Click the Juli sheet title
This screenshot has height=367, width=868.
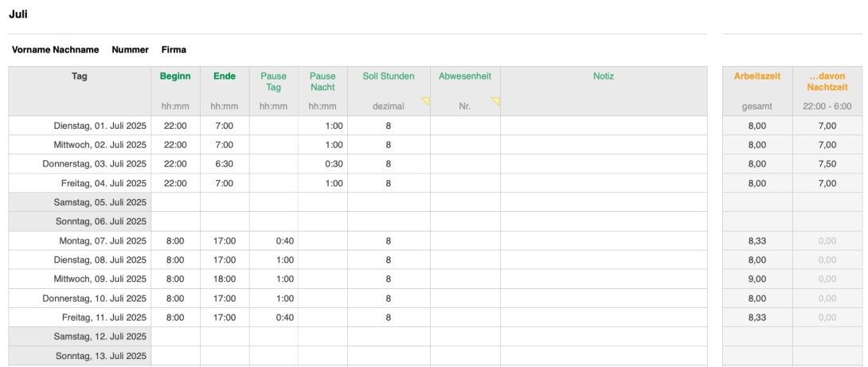(x=19, y=14)
